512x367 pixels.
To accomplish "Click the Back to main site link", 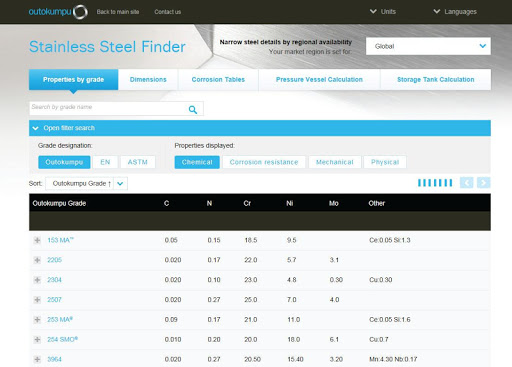I will pyautogui.click(x=118, y=12).
